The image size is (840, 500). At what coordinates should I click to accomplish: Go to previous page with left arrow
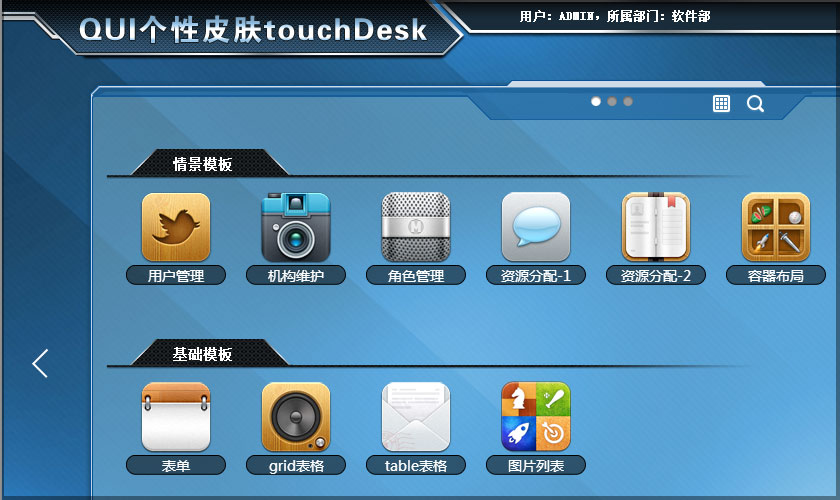click(40, 363)
